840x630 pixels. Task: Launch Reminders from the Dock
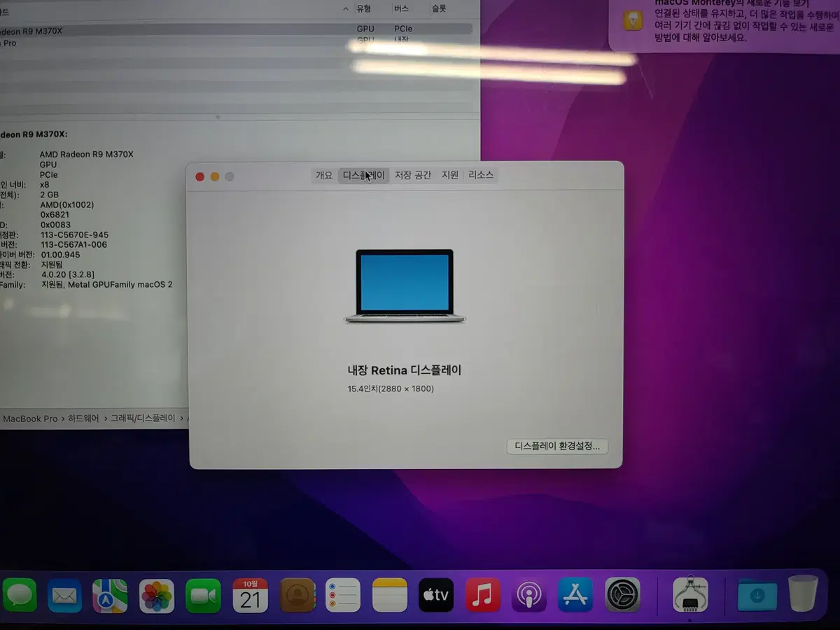343,596
